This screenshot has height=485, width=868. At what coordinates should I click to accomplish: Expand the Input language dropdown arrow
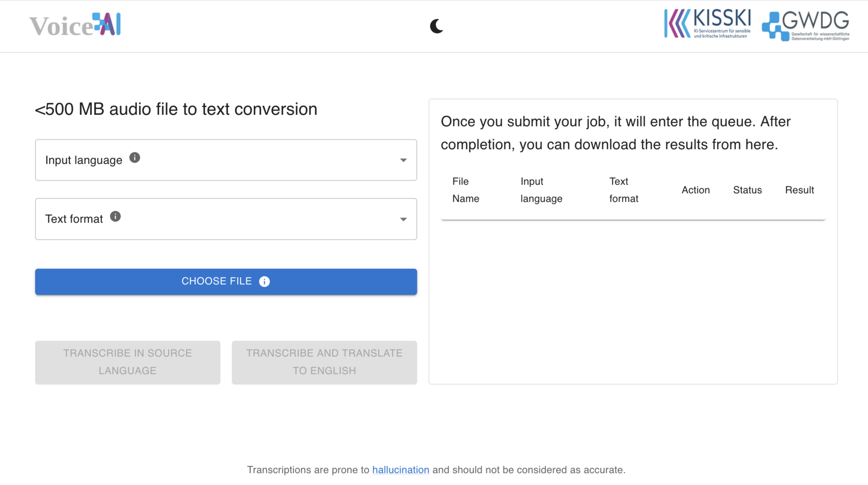[x=404, y=160]
